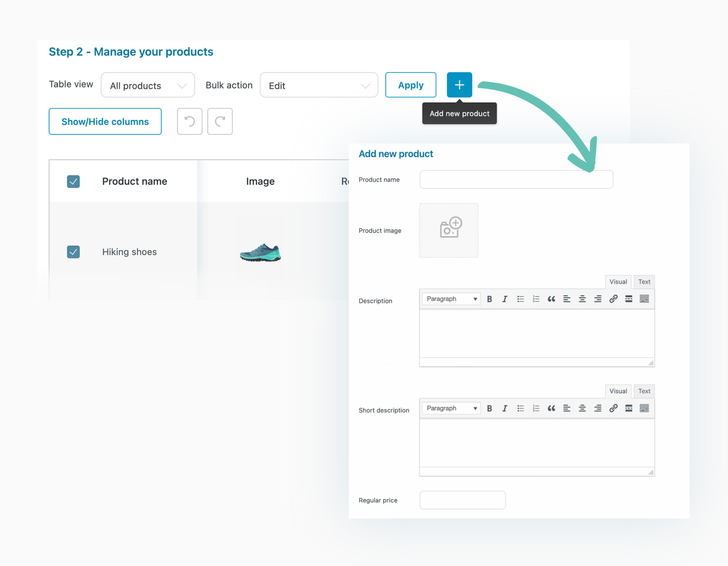Toggle italic in Short description editor
This screenshot has width=728, height=566.
point(505,408)
